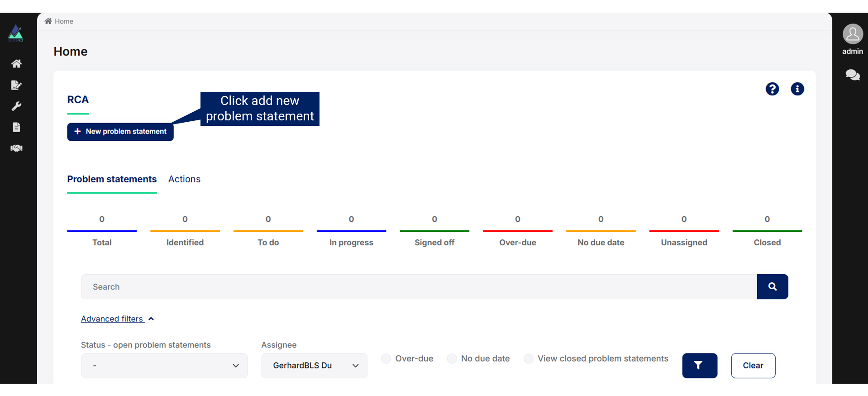Open the document page sidebar icon
868x396 pixels.
[16, 127]
